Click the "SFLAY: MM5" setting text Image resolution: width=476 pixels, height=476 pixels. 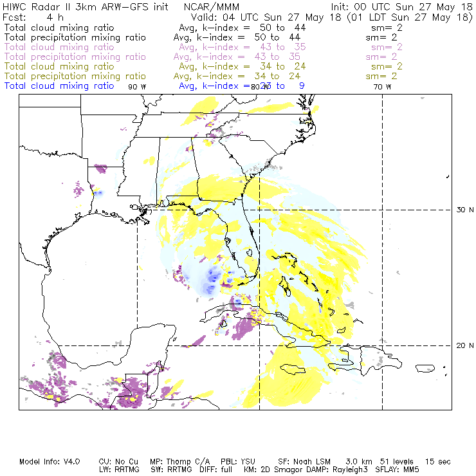[397, 470]
